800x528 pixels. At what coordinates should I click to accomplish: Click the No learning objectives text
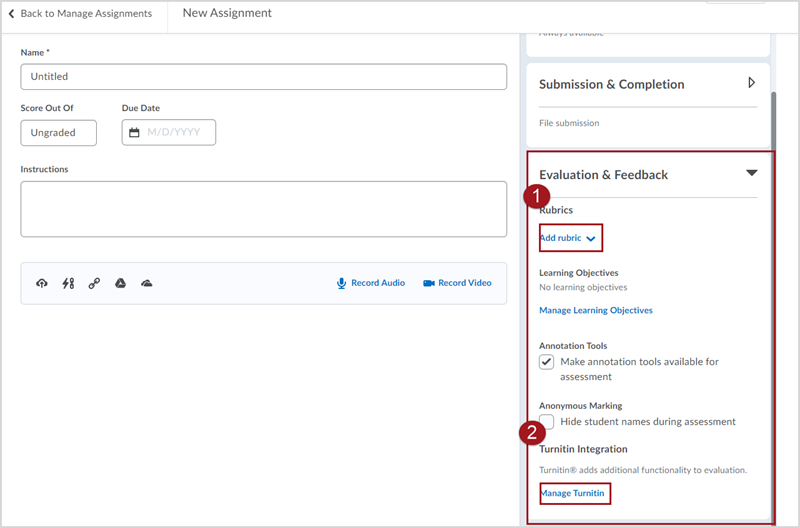click(583, 287)
